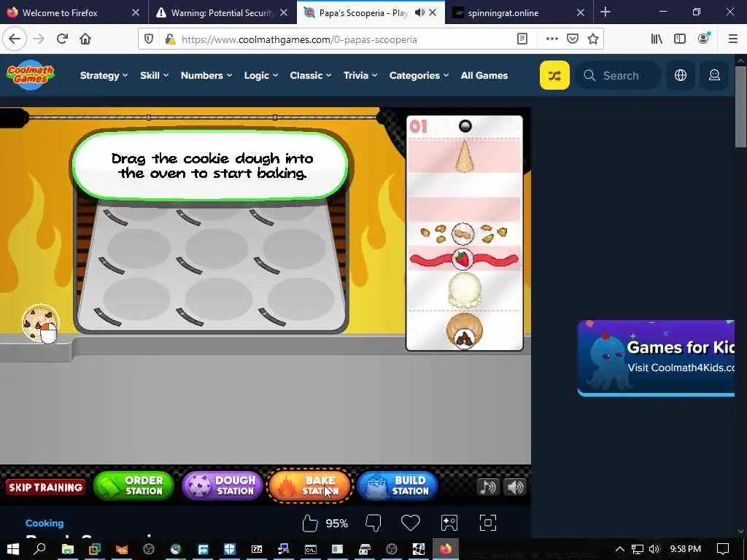
Task: Expand the Strategy menu
Action: 104,75
